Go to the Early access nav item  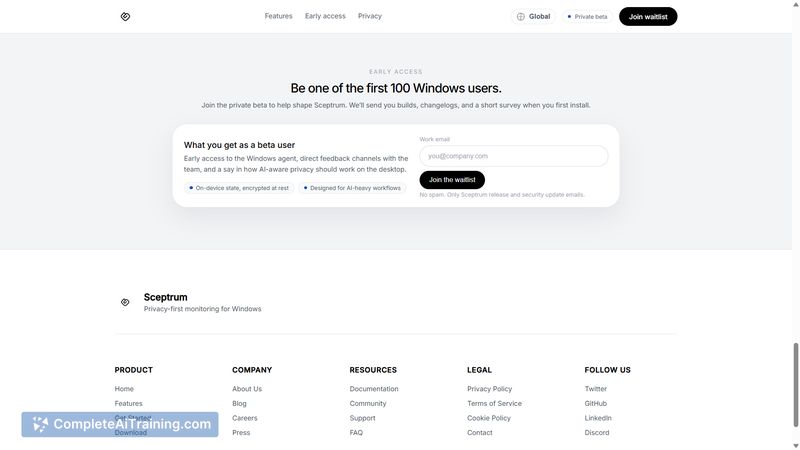click(325, 16)
